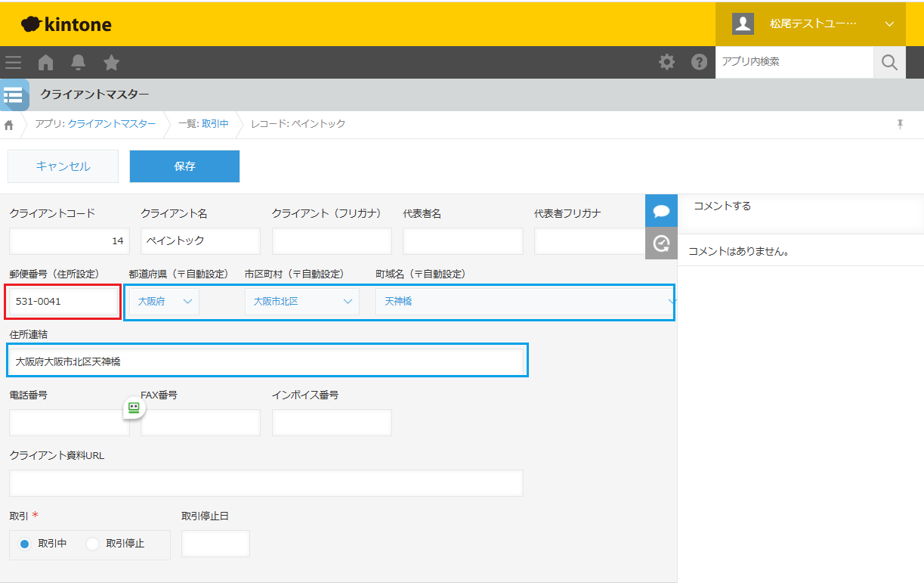924x583 pixels.
Task: Open notifications bell icon
Action: (78, 62)
